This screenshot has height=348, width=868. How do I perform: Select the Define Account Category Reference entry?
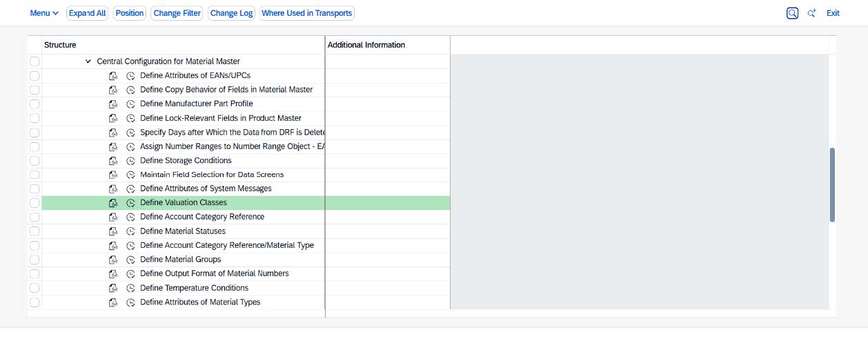(x=201, y=217)
